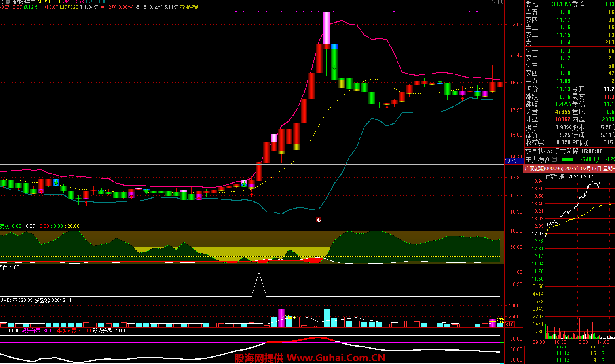Click the 石油贸易 sector label
The height and width of the screenshot is (364, 615).
189,7
